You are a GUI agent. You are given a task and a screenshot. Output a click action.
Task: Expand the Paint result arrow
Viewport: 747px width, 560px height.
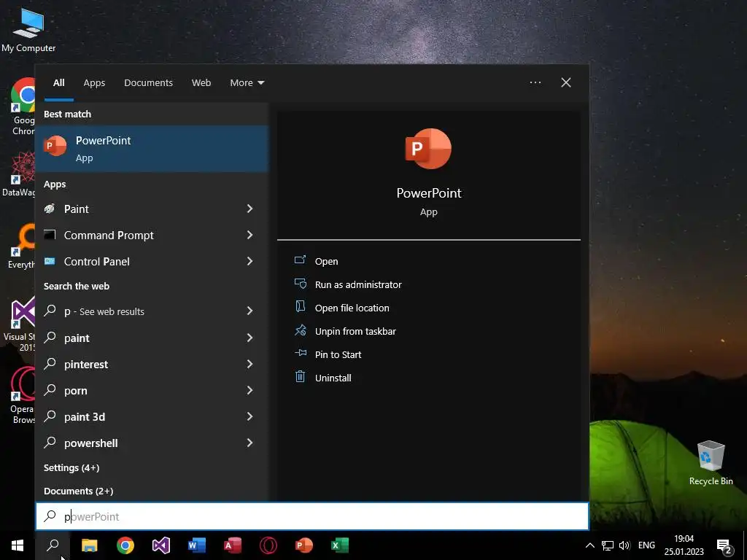[249, 209]
